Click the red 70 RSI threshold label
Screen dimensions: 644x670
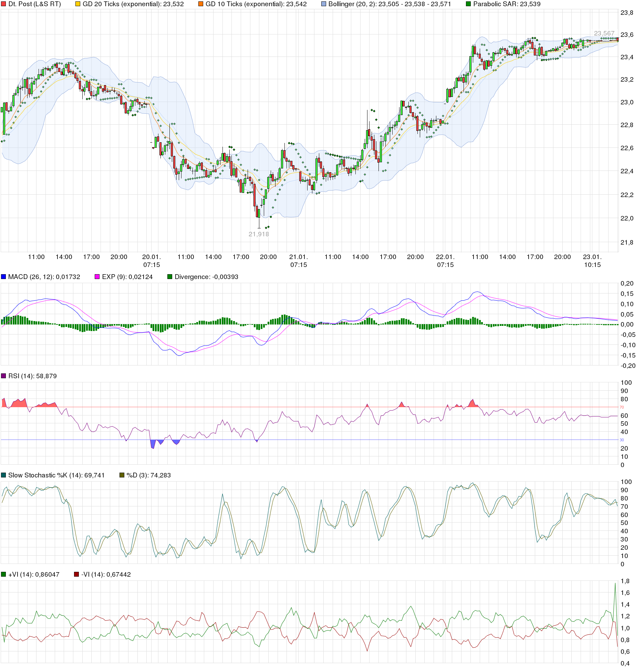pyautogui.click(x=622, y=407)
